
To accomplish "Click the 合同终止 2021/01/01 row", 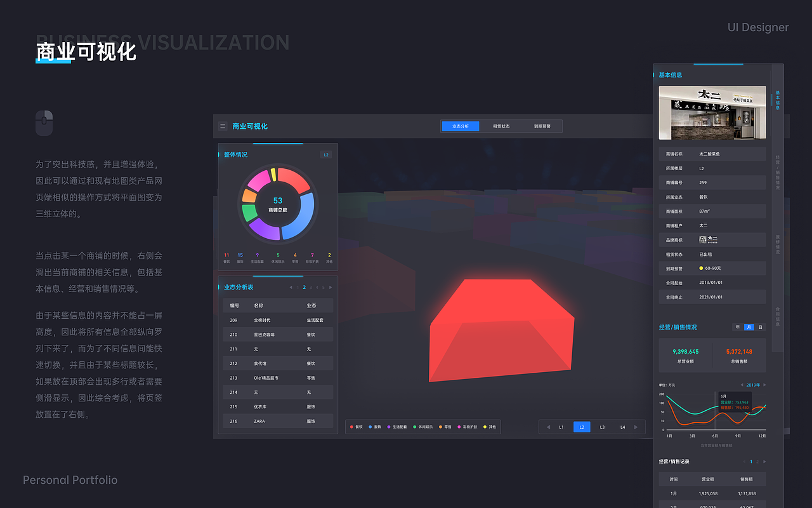I will click(712, 297).
